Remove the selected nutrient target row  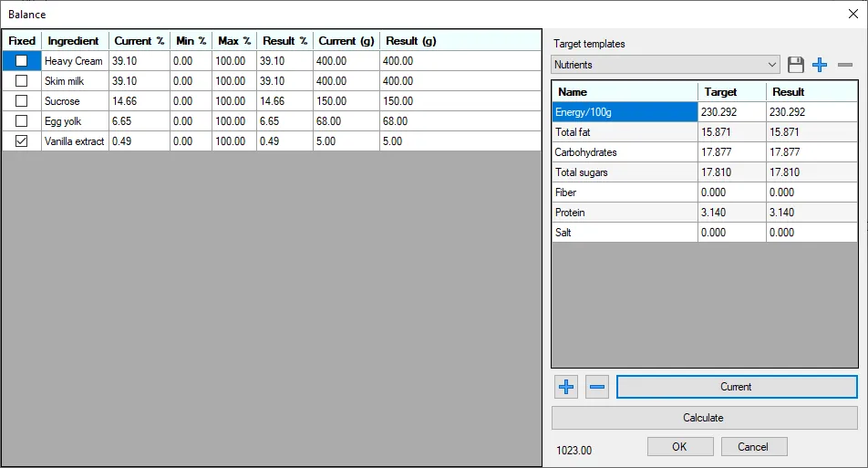[596, 387]
